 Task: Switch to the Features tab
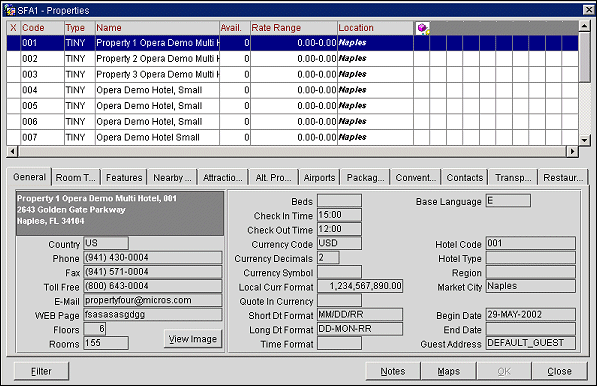tap(124, 178)
